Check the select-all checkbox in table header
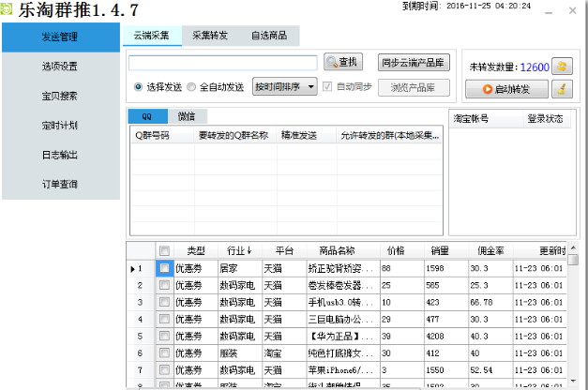 click(164, 250)
